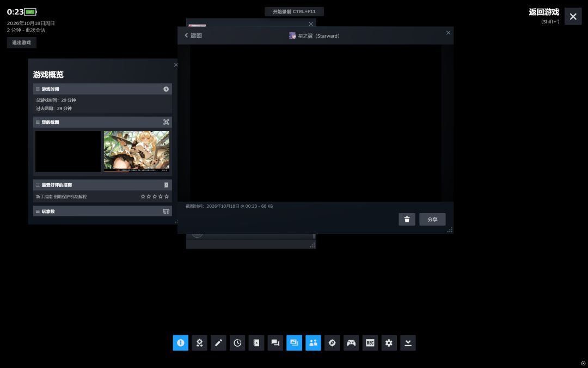Click the five-star rating of the 新手指南 guide
The height and width of the screenshot is (368, 588).
(155, 196)
